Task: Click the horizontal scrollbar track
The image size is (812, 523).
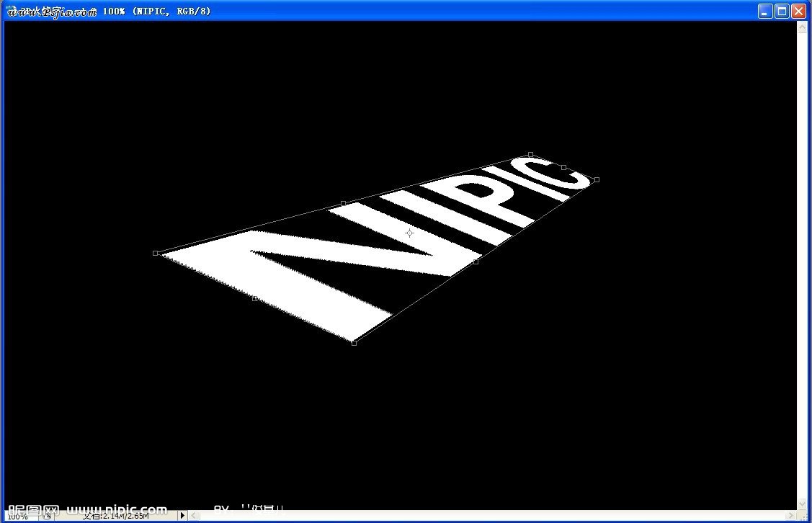Action: point(493,516)
